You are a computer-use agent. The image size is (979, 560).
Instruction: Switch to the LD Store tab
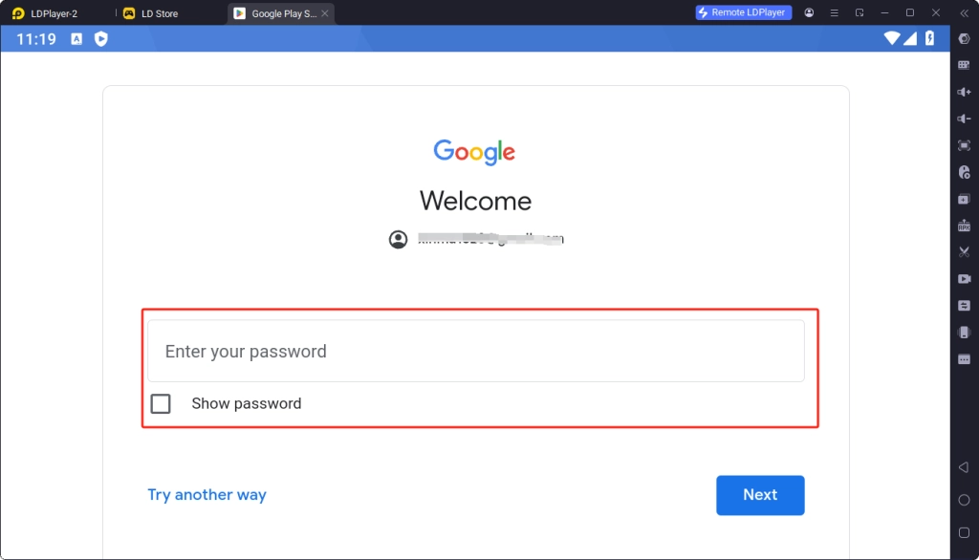pos(161,12)
